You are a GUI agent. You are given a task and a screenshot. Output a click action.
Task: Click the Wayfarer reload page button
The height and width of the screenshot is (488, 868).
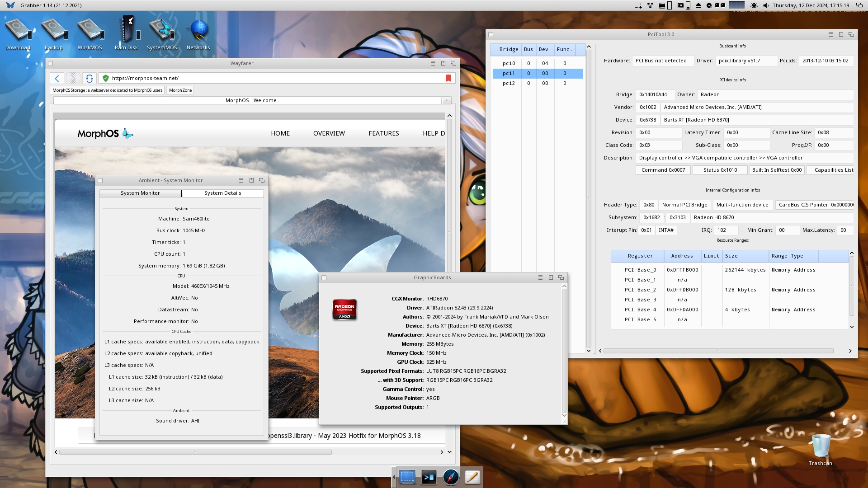90,79
